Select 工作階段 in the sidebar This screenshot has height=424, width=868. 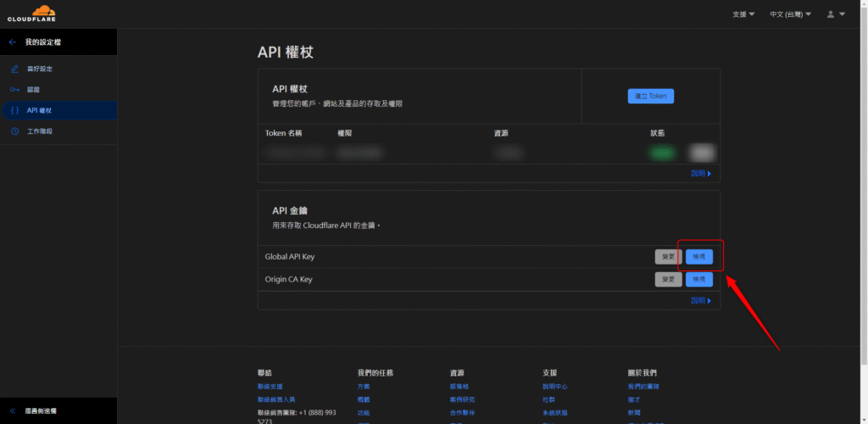pyautogui.click(x=40, y=131)
